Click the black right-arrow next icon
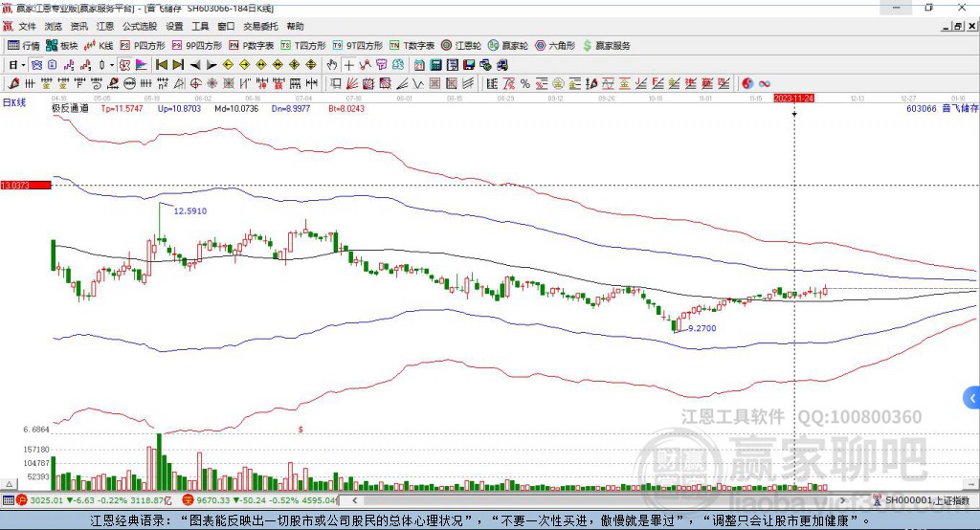The image size is (980, 530). [212, 65]
